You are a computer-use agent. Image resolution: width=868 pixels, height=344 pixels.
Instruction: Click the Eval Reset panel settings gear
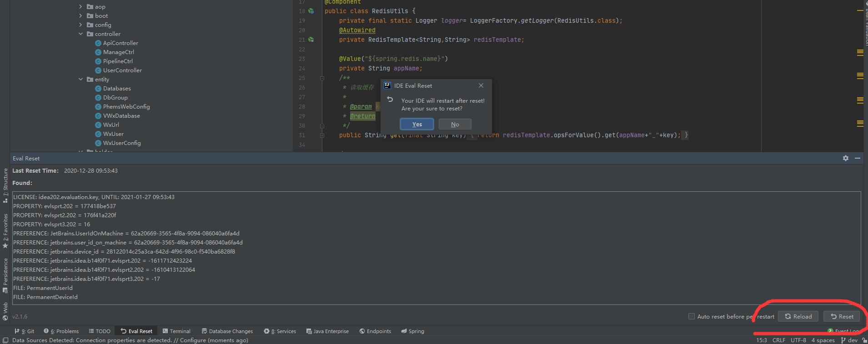(845, 158)
